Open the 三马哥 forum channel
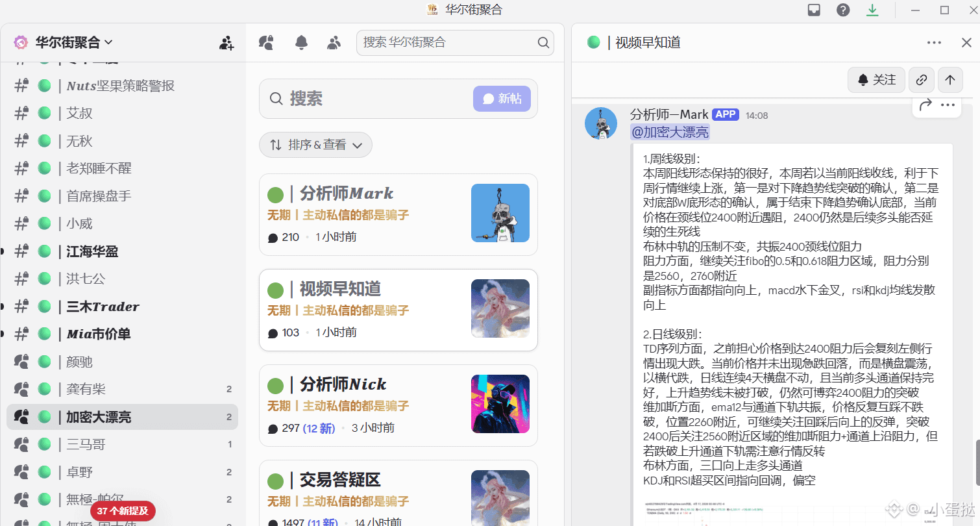980x526 pixels. coord(122,444)
